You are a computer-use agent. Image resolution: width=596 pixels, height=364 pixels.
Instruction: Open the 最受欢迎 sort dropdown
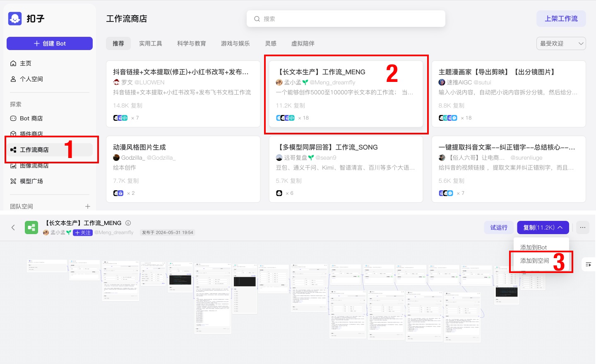pyautogui.click(x=561, y=43)
